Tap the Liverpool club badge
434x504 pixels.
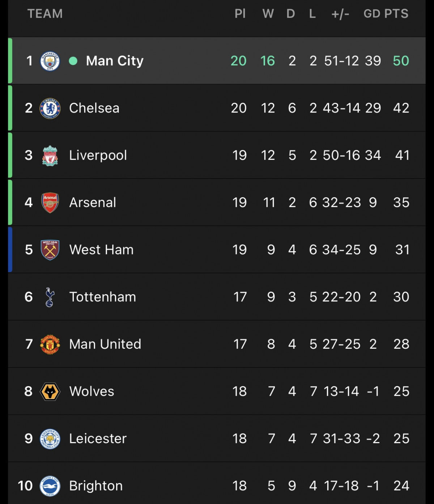[50, 156]
